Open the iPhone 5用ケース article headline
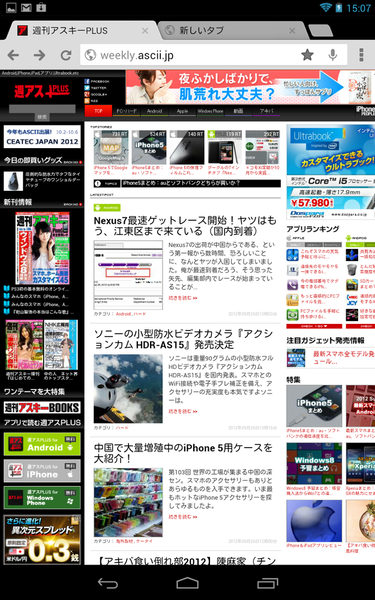 tap(183, 453)
